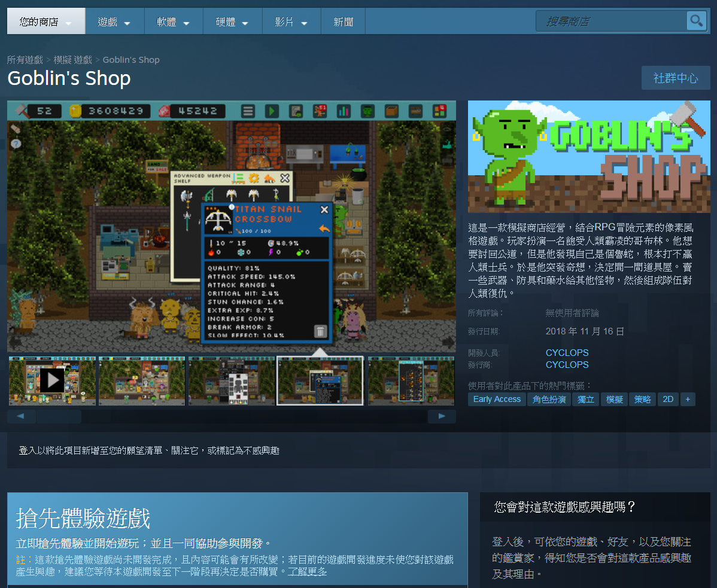Image resolution: width=717 pixels, height=588 pixels.
Task: Select the highlighted crossbow screenshot thumbnail
Action: [x=320, y=380]
